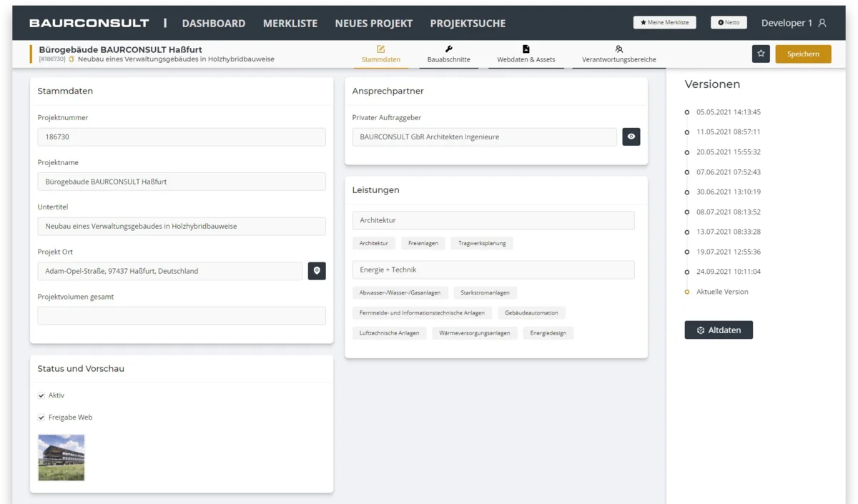Viewport: 858px width, 504px height.
Task: Click the Architektur group header field
Action: pos(493,220)
